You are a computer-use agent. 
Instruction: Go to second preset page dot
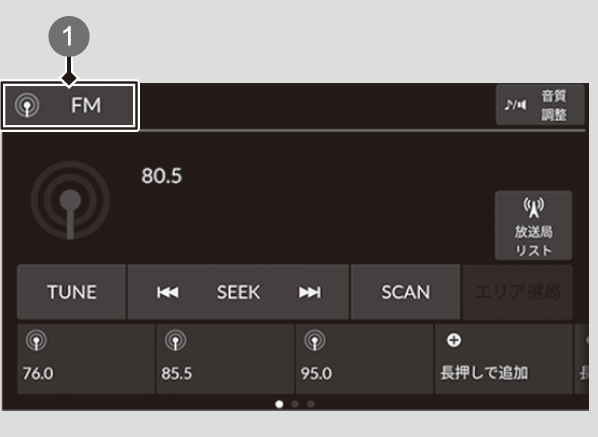coord(295,404)
